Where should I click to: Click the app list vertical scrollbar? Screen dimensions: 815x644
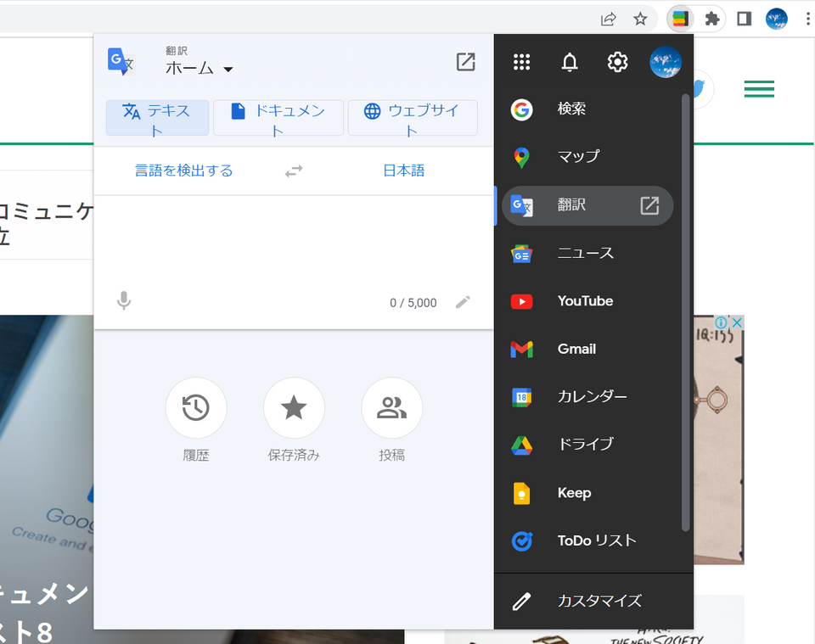pos(686,312)
